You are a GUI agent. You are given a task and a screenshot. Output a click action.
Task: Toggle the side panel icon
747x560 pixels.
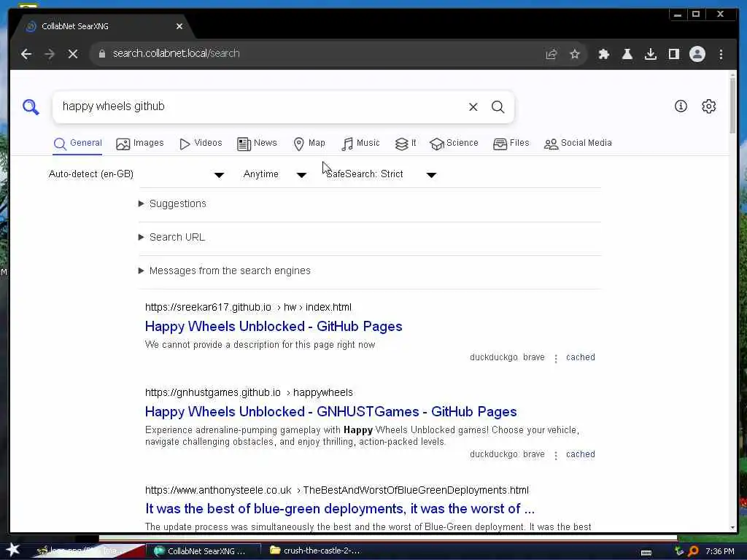[673, 54]
